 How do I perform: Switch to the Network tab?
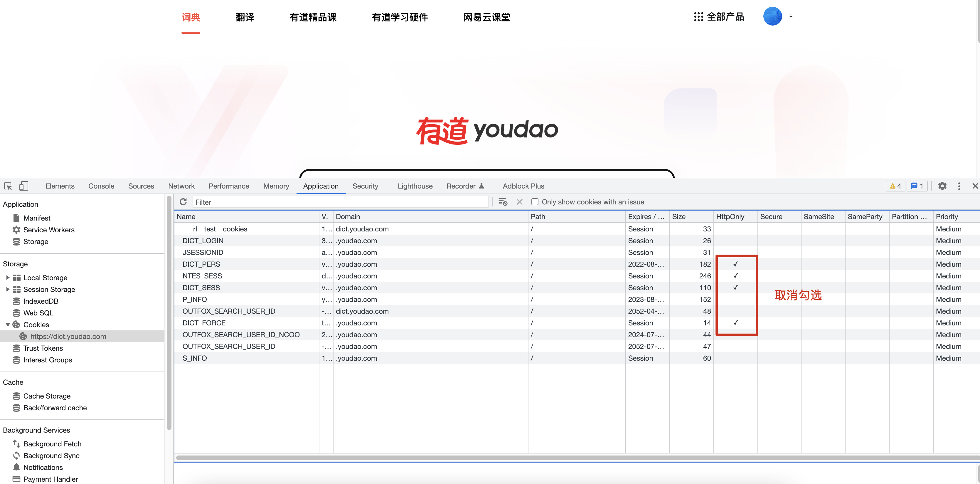pyautogui.click(x=181, y=186)
